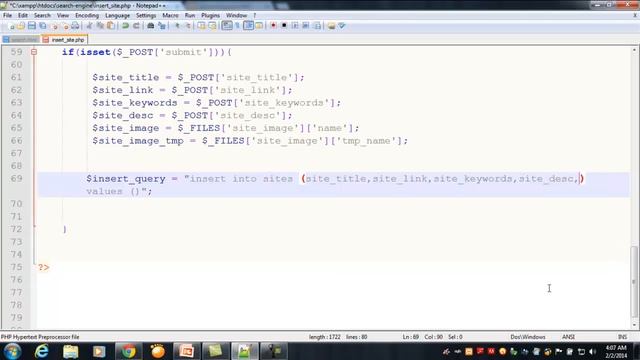Open the Plugins menu
The width and height of the screenshot is (640, 360).
coord(211,15)
